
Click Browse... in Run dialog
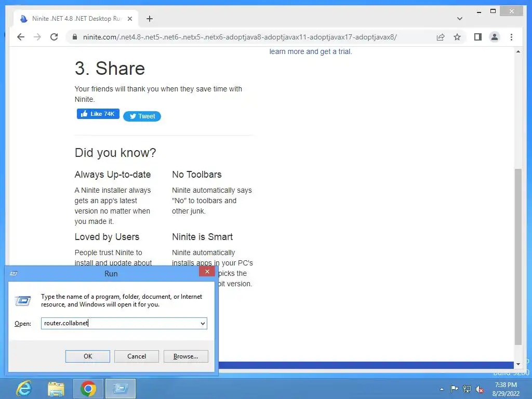click(185, 356)
